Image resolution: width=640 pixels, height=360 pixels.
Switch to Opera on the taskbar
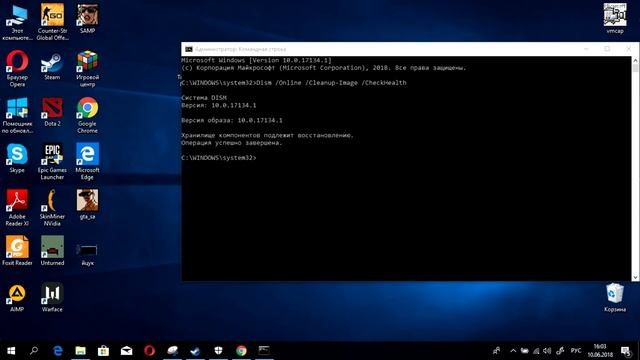tap(149, 351)
